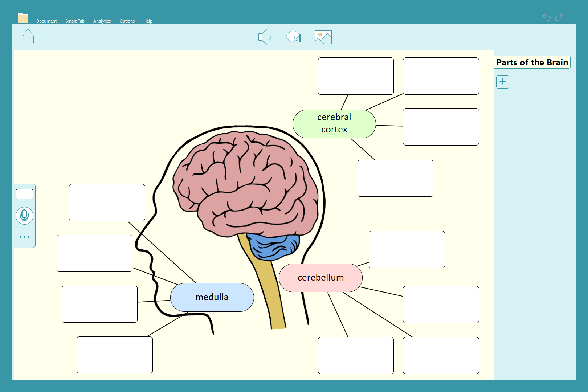Click the redo arrow
588x392 pixels.
click(559, 17)
